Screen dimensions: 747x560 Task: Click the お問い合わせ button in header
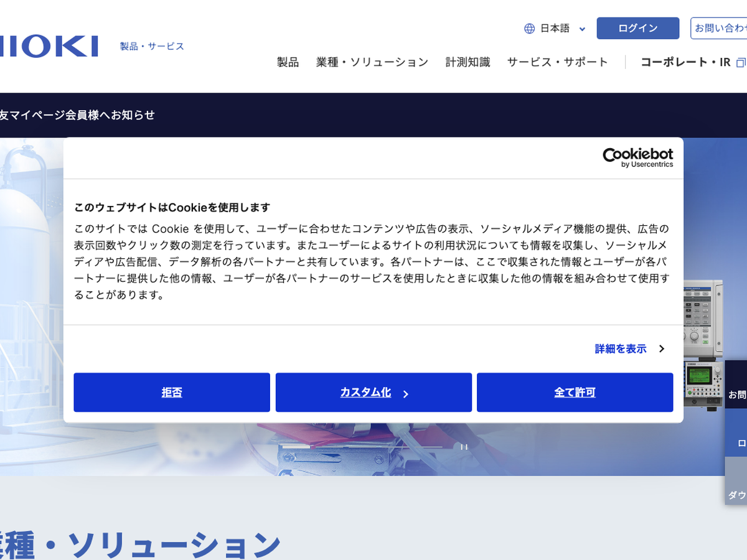pyautogui.click(x=720, y=29)
